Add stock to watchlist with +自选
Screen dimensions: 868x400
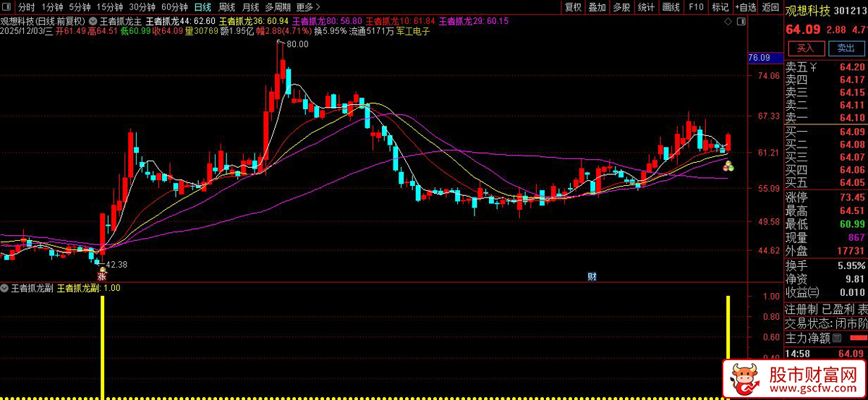(x=744, y=7)
